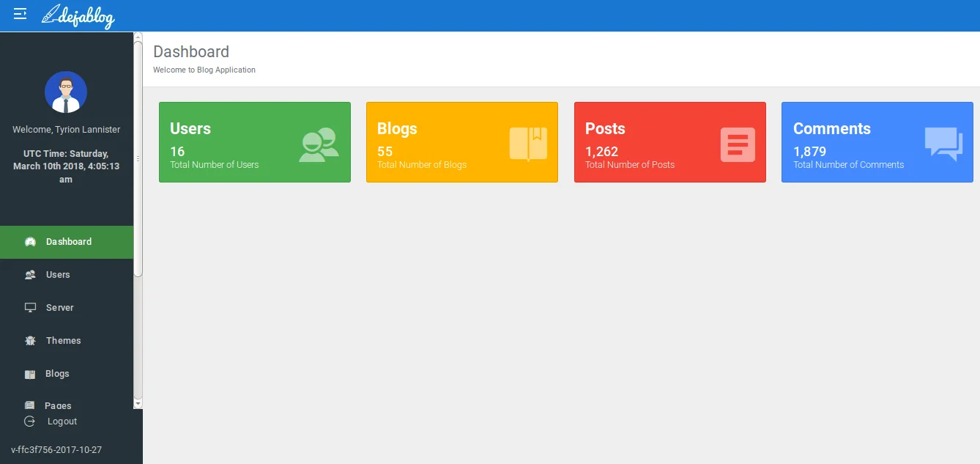Click the Server monitor icon in sidebar
Image resolution: width=980 pixels, height=464 pixels.
[x=30, y=308]
